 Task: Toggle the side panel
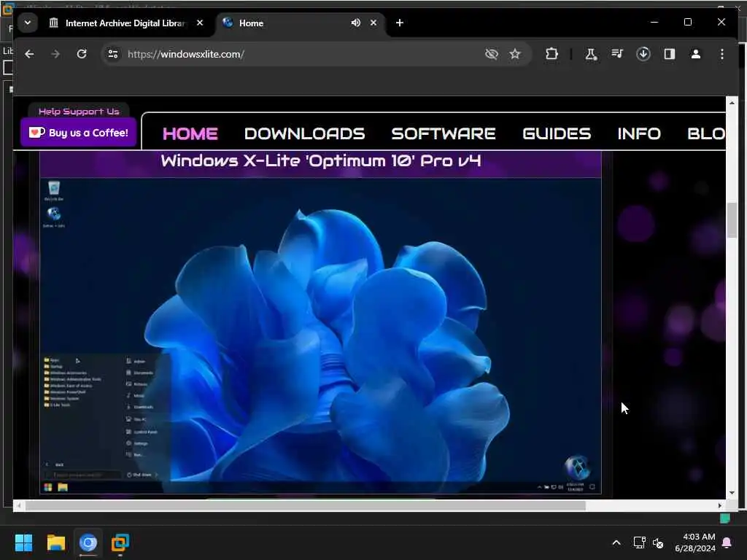click(670, 54)
